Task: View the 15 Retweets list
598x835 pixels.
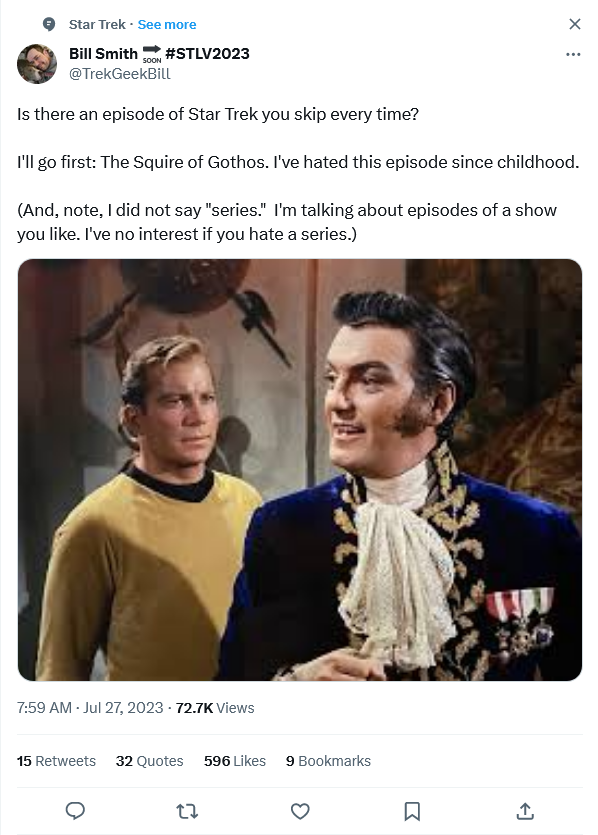Action: click(x=56, y=761)
